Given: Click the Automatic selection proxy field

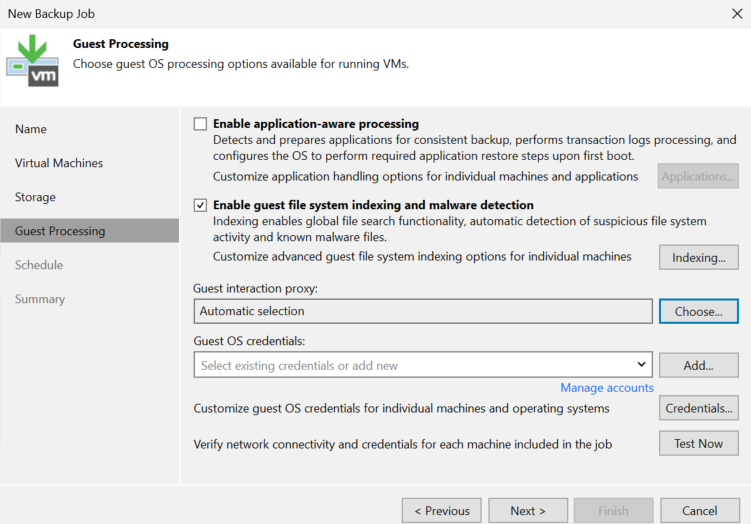Looking at the screenshot, I should pyautogui.click(x=423, y=311).
